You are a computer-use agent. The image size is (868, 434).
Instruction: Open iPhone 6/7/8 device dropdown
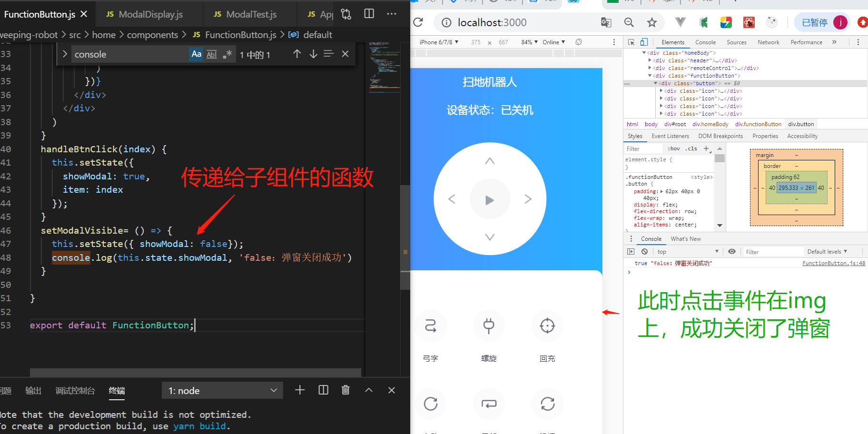coord(439,42)
